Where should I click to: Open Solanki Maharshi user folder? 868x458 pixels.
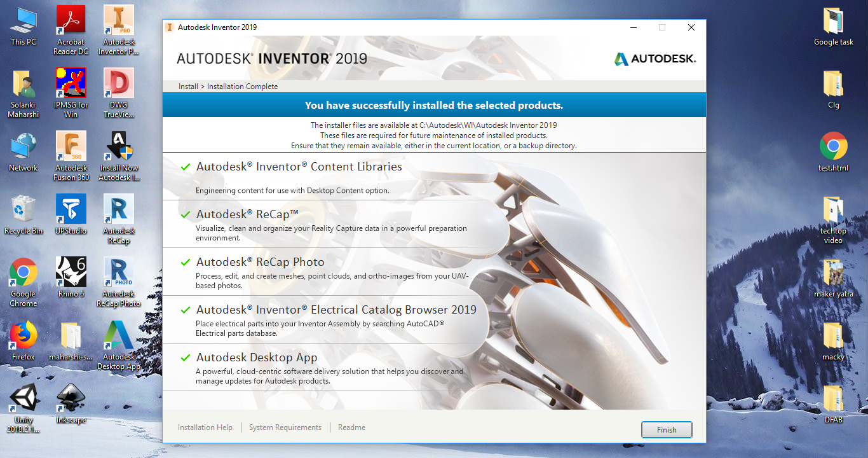point(24,94)
